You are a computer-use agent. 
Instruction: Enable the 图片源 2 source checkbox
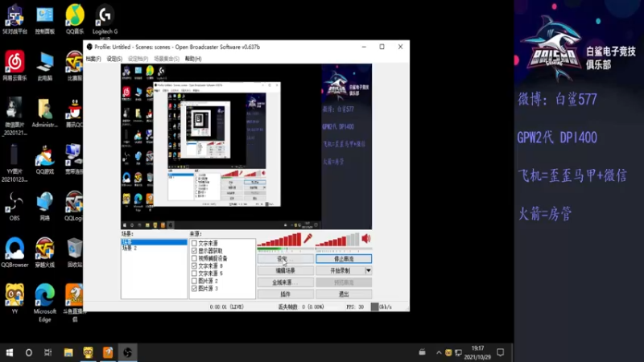(x=194, y=281)
